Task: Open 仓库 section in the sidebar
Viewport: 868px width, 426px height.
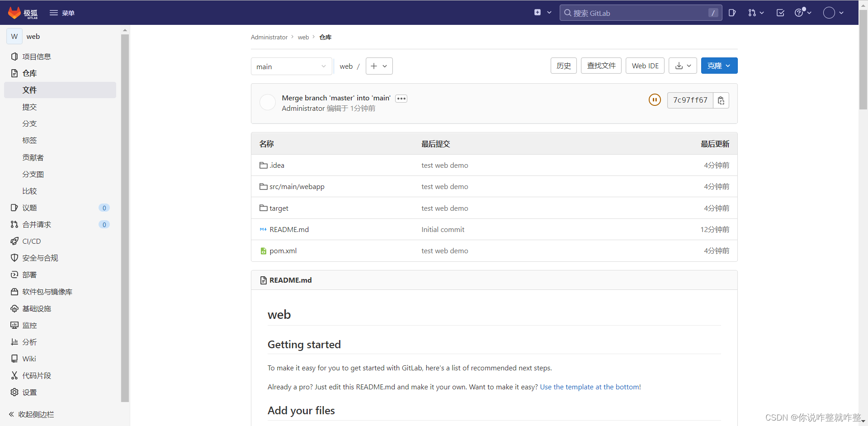Action: coord(60,73)
